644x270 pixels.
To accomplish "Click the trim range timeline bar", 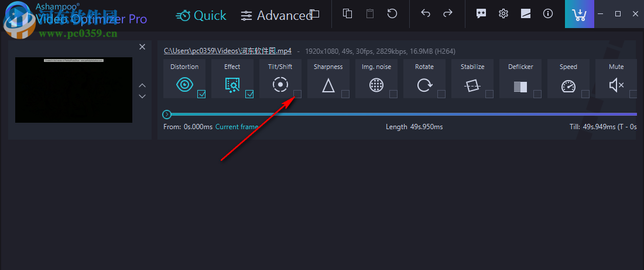I will click(x=404, y=115).
